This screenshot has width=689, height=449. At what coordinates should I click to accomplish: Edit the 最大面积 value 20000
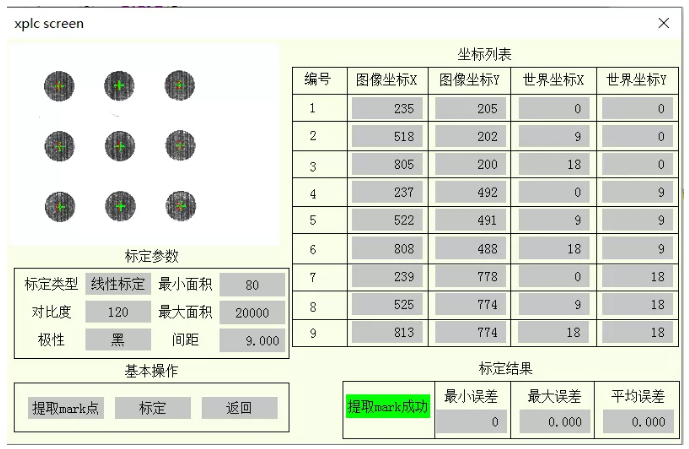click(252, 313)
